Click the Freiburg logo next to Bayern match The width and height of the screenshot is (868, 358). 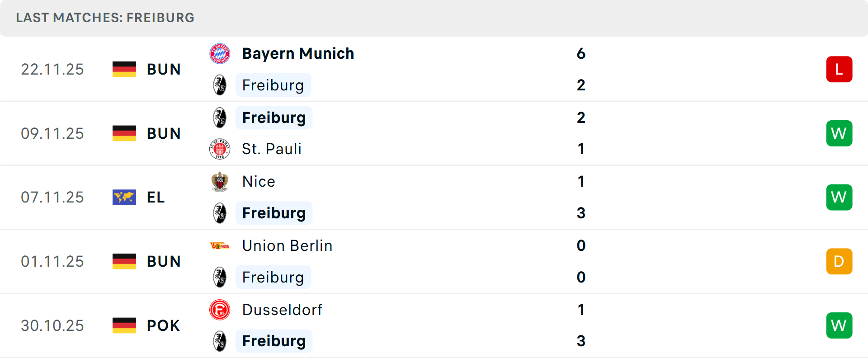pos(220,85)
